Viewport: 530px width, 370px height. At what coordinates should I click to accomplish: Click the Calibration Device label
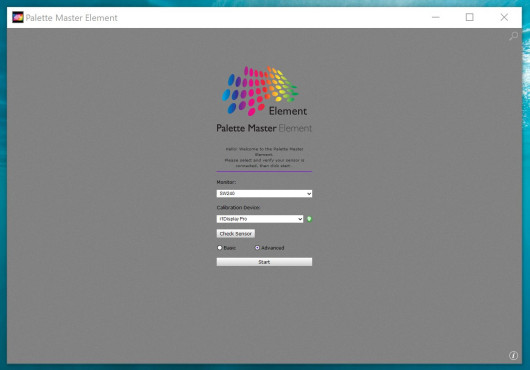pos(238,207)
